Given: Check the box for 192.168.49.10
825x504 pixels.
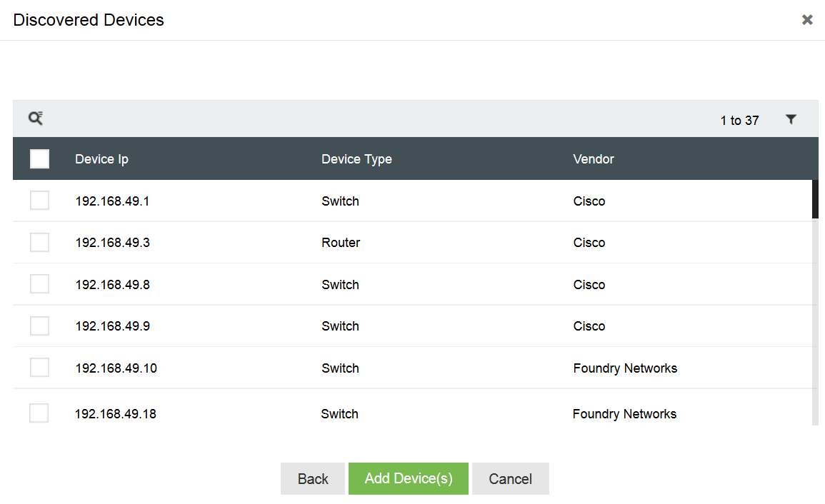Looking at the screenshot, I should [39, 368].
